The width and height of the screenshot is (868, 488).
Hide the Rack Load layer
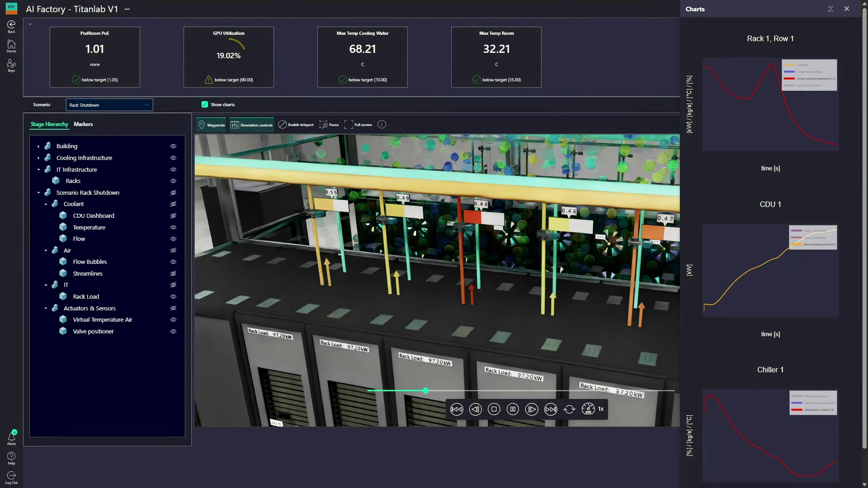pos(173,296)
